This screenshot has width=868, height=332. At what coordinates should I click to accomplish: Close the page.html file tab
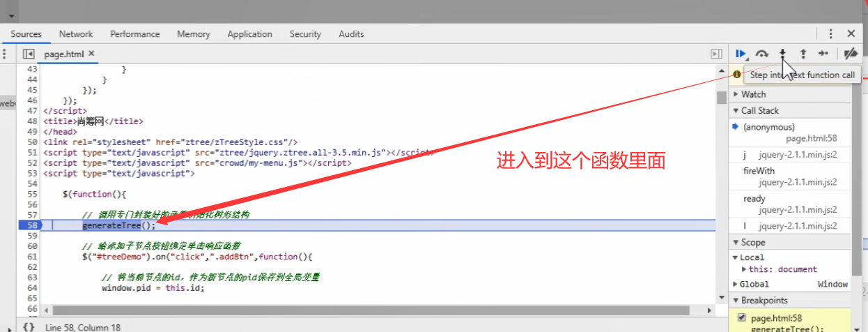pos(91,54)
